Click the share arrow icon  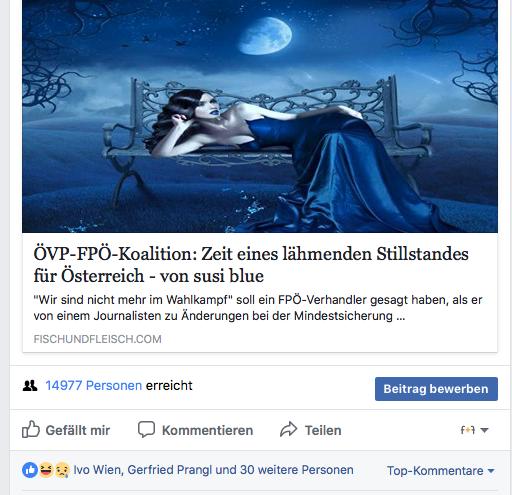[288, 429]
